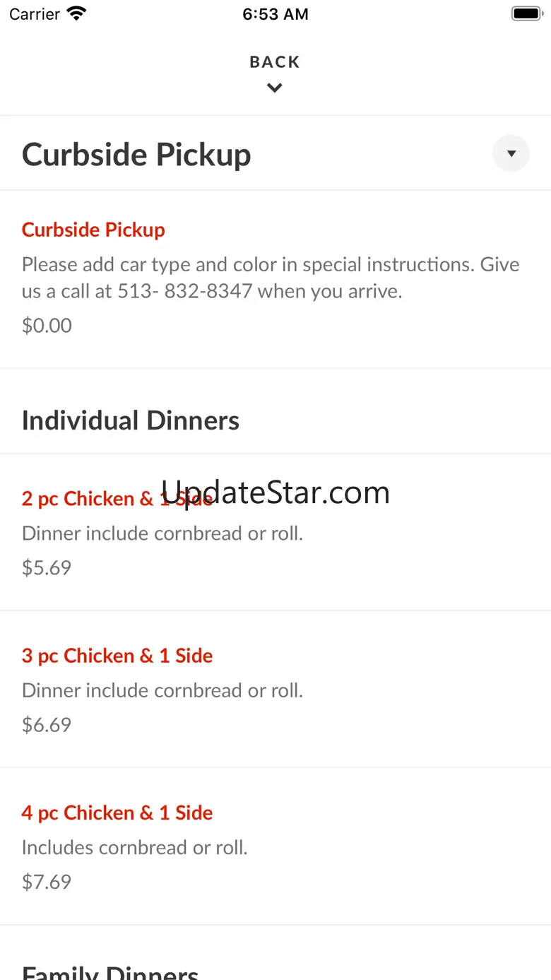The image size is (551, 980).
Task: Tap the $6.69 price
Action: click(47, 725)
